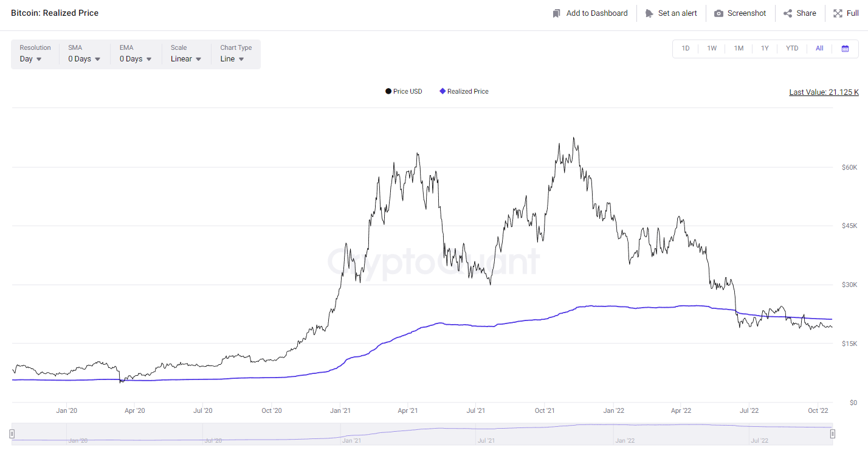Click the Screenshot camera icon
This screenshot has height=453, width=868.
click(x=718, y=13)
